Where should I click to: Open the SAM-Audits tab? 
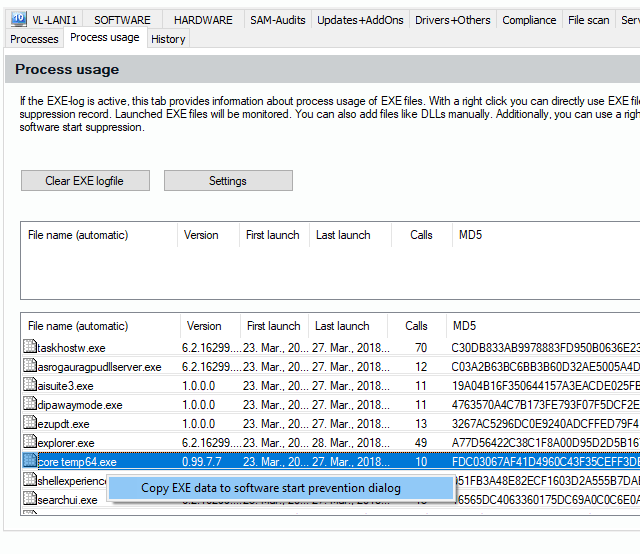click(x=277, y=20)
